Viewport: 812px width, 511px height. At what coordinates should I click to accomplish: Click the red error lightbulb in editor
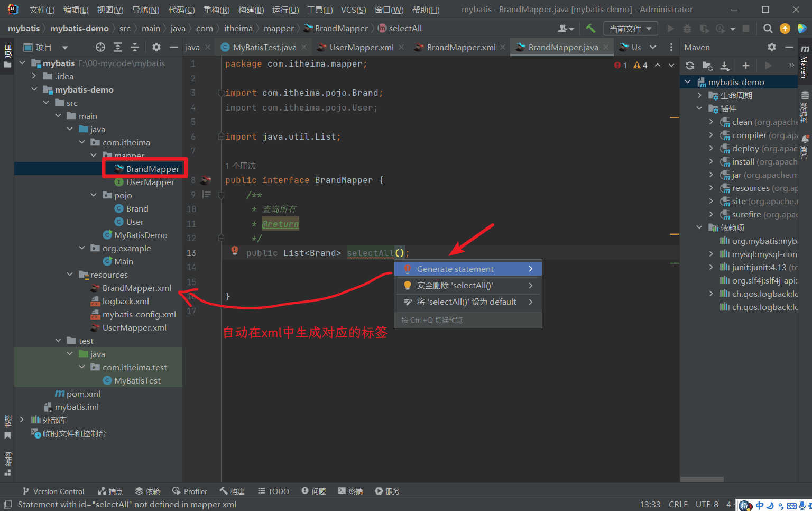(x=235, y=251)
